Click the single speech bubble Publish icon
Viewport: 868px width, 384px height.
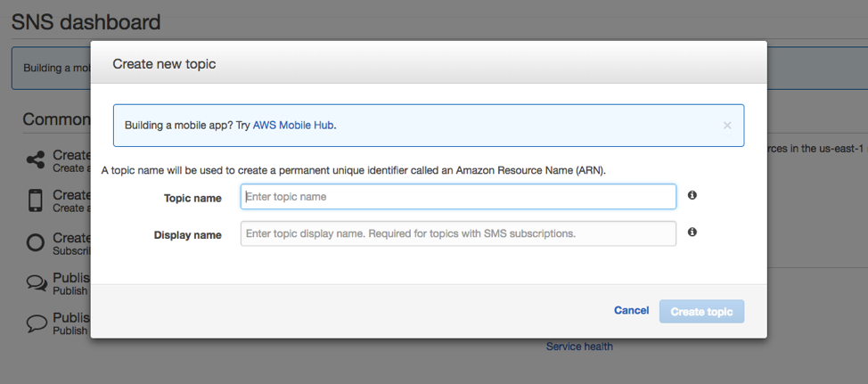[x=37, y=323]
